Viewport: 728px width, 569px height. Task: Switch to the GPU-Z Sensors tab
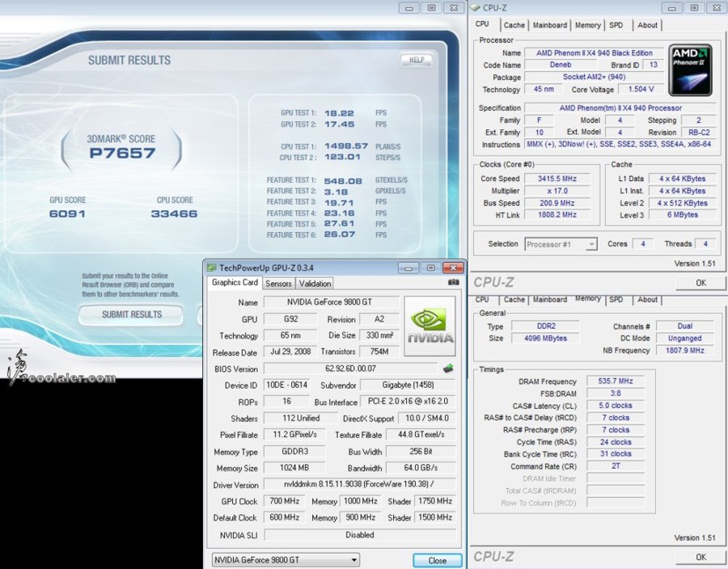[278, 284]
